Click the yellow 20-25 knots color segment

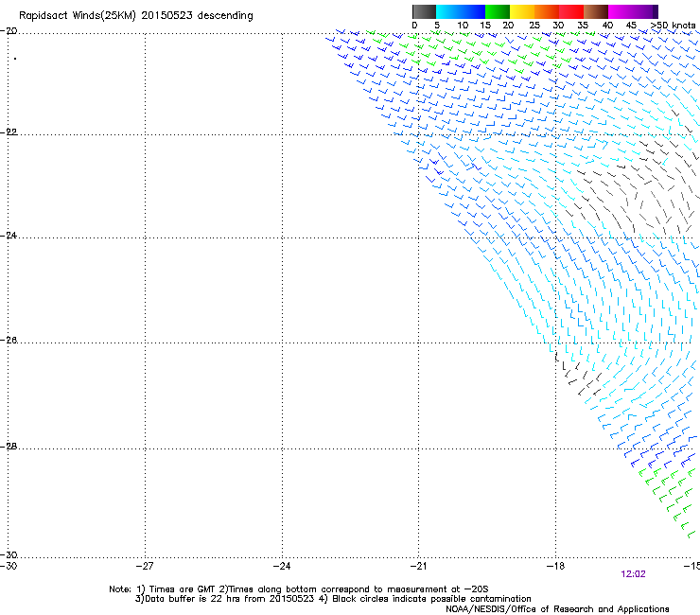click(x=522, y=11)
